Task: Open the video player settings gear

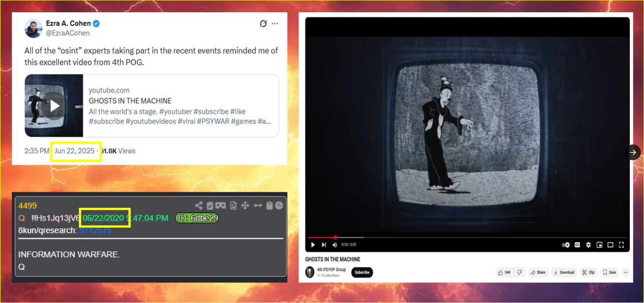Action: click(x=588, y=245)
